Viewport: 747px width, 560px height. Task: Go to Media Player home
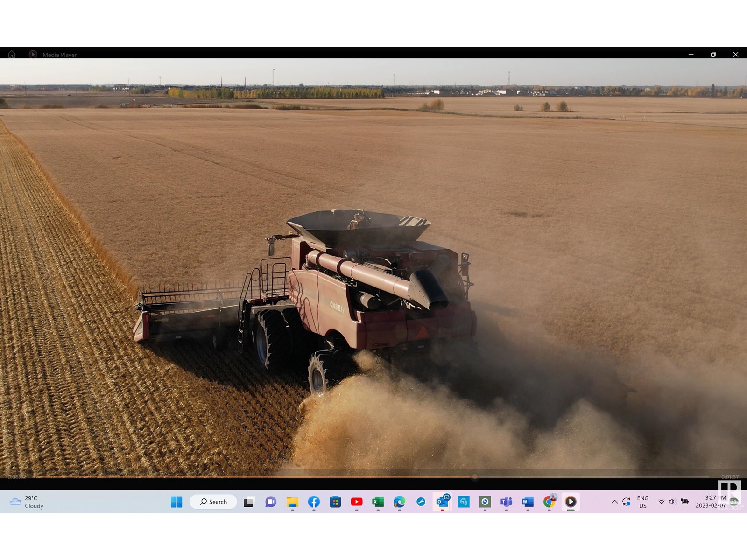click(12, 55)
